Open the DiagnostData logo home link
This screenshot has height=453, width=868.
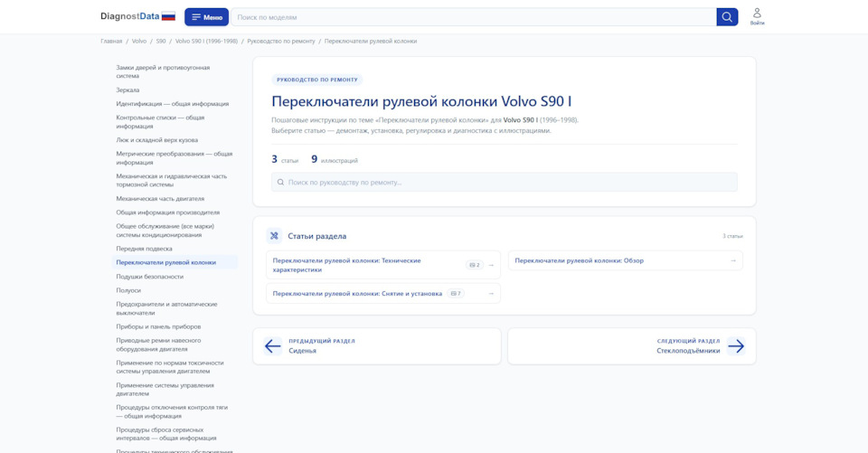tap(130, 16)
